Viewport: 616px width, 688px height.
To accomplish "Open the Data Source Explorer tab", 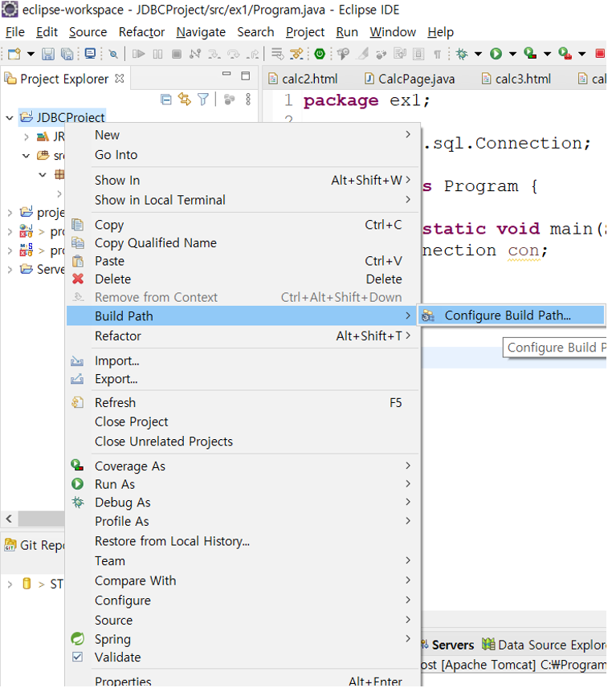I will 544,645.
